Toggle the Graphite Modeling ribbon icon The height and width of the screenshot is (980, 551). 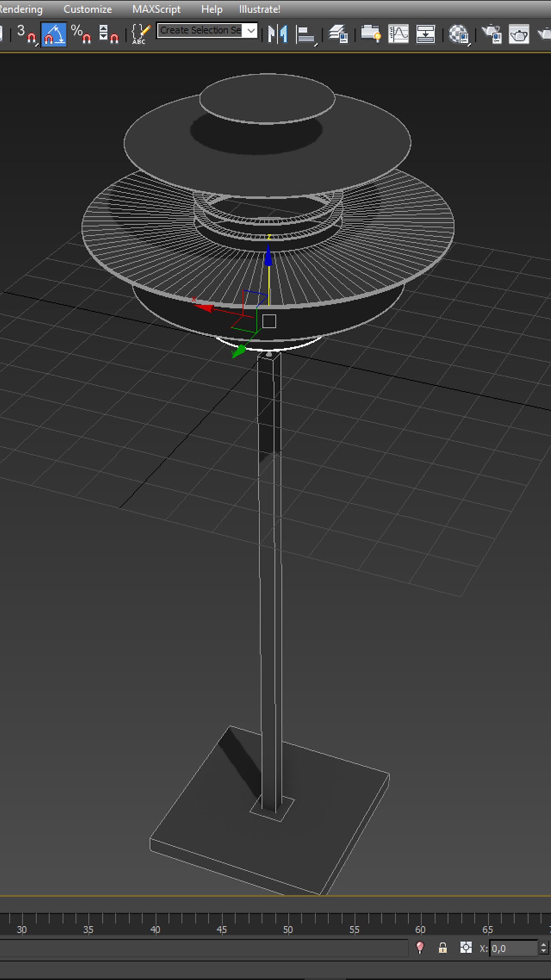click(x=371, y=34)
